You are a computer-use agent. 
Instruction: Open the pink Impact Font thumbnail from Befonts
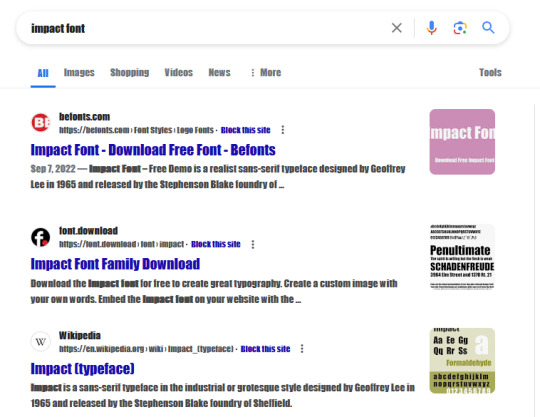[x=462, y=142]
